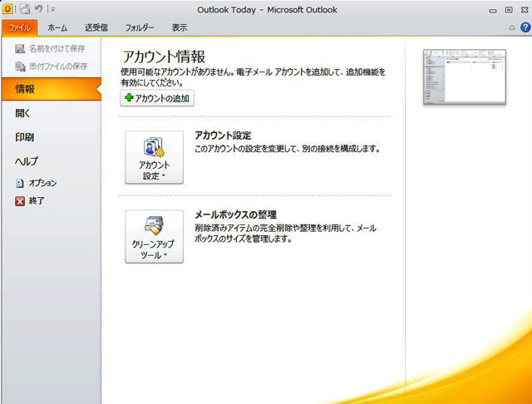Click the Outlook application icon in title bar
This screenshot has width=532, height=404.
7,9
